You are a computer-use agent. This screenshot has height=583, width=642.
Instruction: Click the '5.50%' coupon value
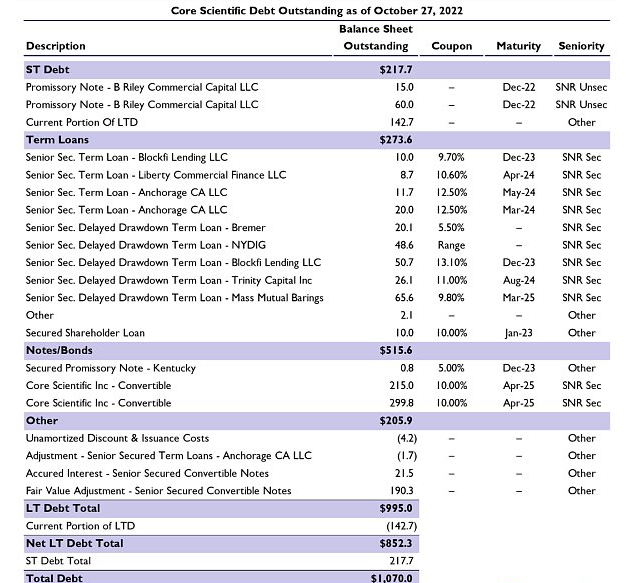tap(451, 228)
